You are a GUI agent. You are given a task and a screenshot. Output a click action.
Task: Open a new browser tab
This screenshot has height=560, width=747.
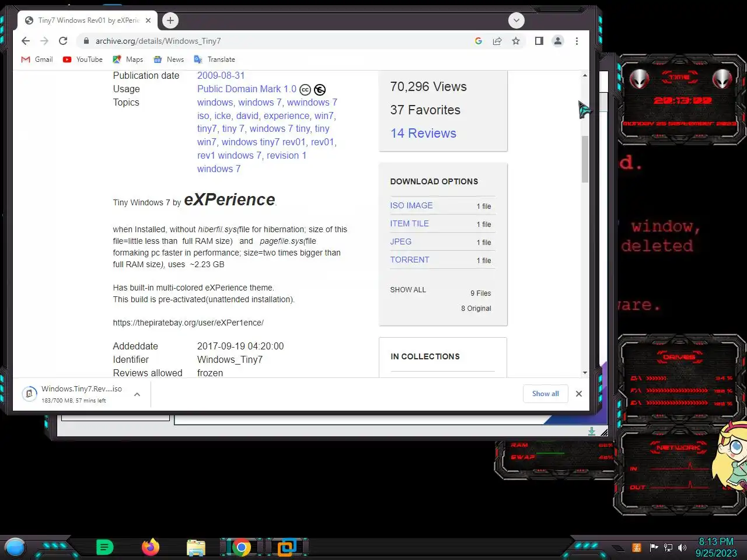[170, 20]
